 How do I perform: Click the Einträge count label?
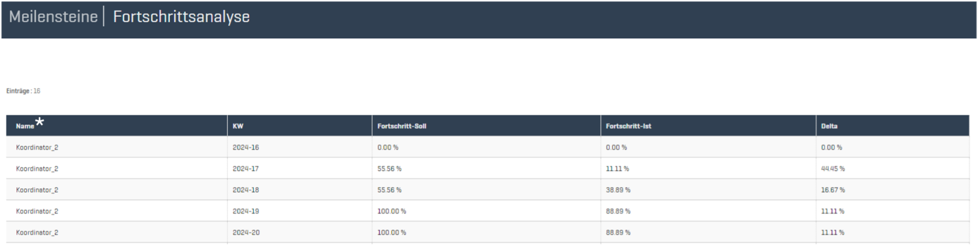click(x=23, y=91)
